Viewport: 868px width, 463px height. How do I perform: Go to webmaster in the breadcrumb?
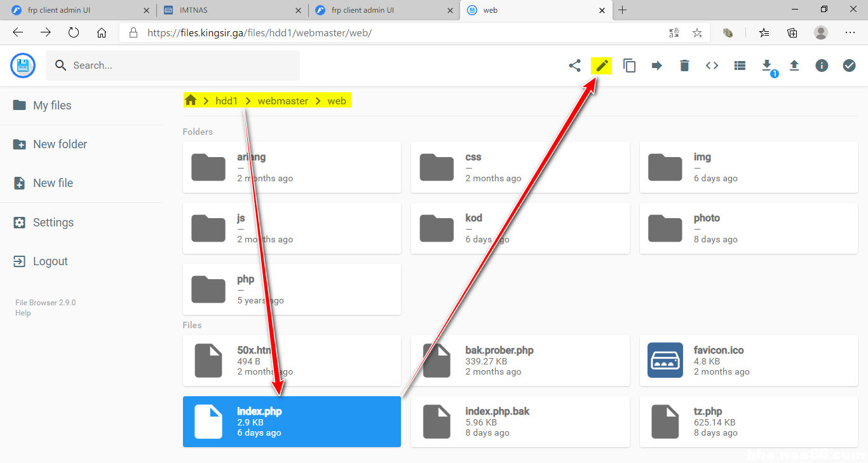[x=283, y=101]
